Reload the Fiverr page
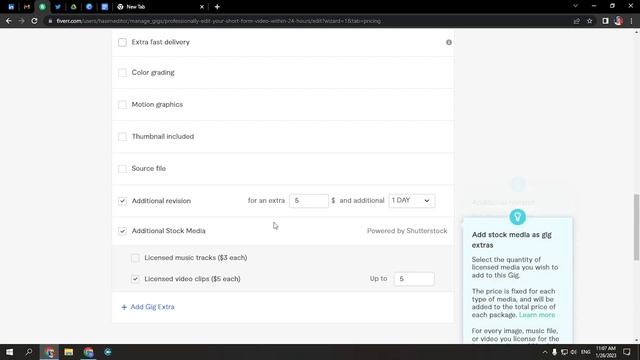 34,21
